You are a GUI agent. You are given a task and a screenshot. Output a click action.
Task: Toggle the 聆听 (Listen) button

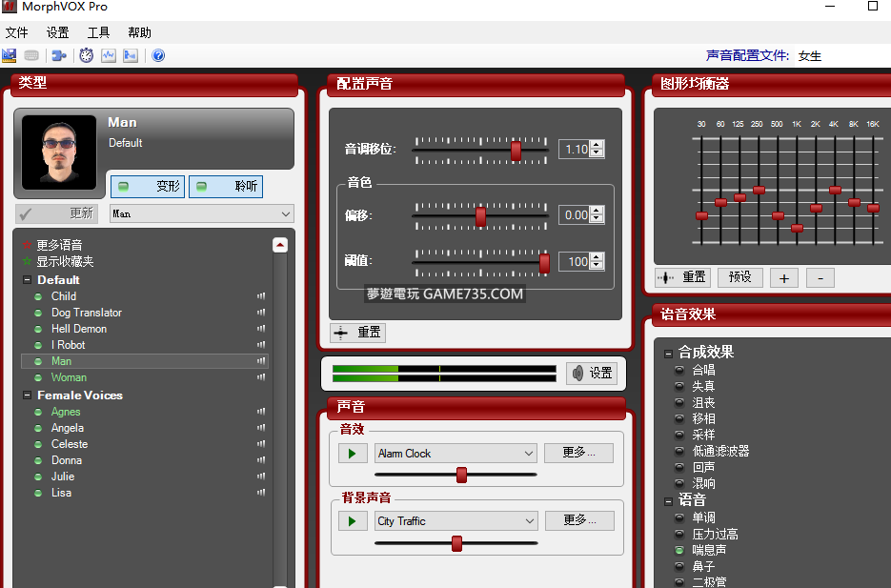click(x=226, y=187)
